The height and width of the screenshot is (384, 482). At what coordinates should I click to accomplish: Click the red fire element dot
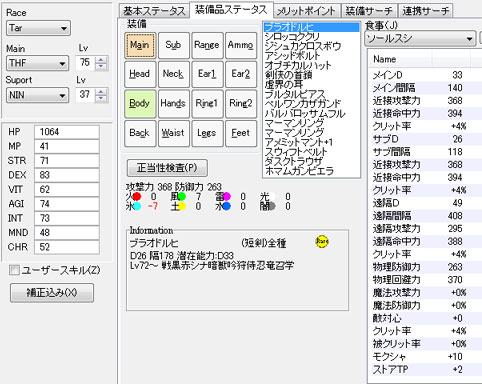137,196
